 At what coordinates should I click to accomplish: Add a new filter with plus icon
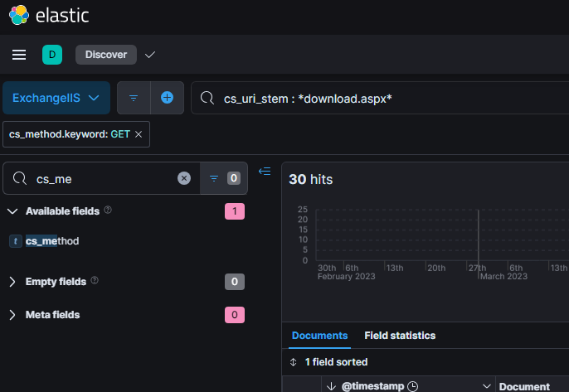(167, 98)
